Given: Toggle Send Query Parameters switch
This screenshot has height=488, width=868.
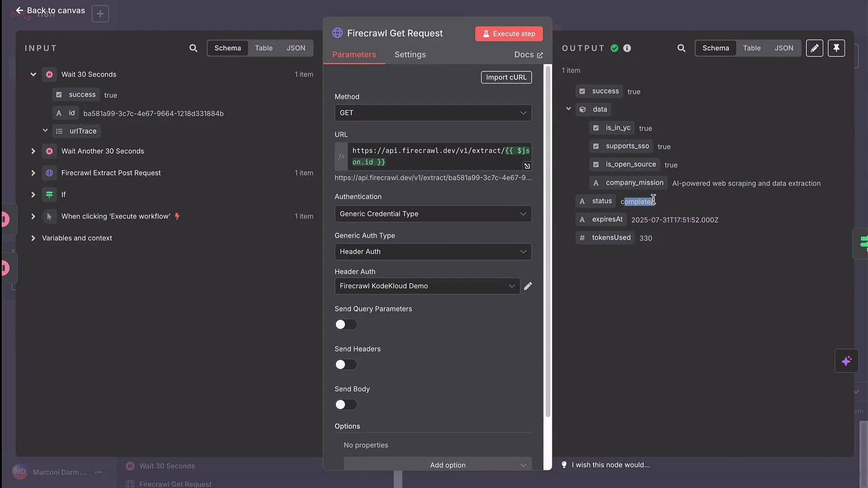Looking at the screenshot, I should [346, 324].
